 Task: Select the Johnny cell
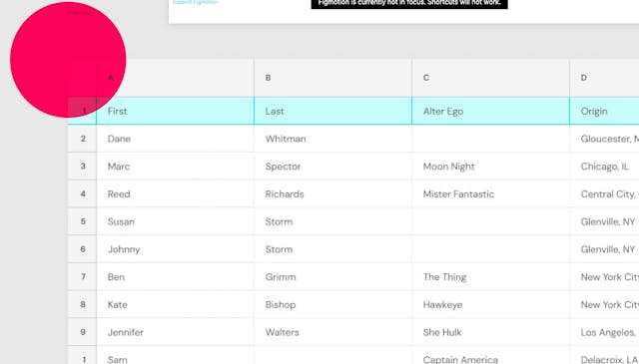(176, 249)
